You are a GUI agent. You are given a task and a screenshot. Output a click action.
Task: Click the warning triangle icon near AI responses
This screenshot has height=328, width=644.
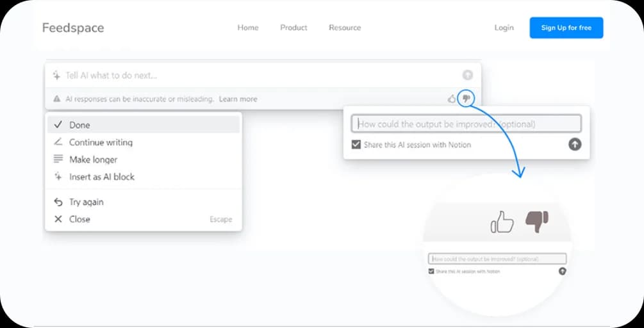point(56,99)
